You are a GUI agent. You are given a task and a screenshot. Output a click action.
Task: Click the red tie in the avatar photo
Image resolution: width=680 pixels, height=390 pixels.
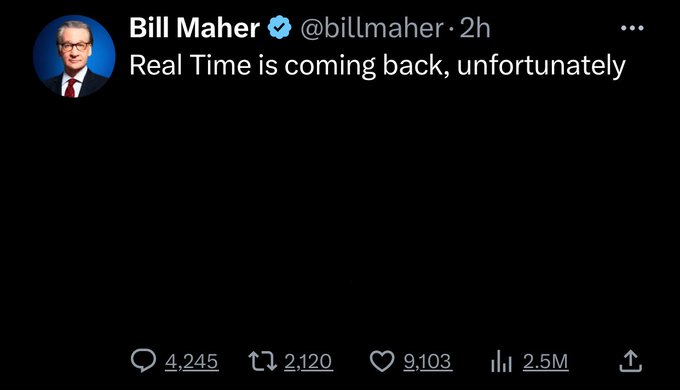[70, 88]
